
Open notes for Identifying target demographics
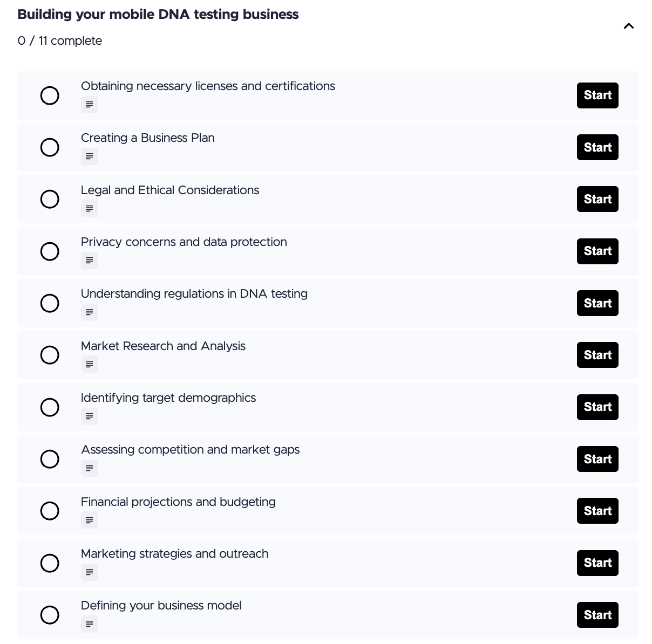tap(89, 416)
